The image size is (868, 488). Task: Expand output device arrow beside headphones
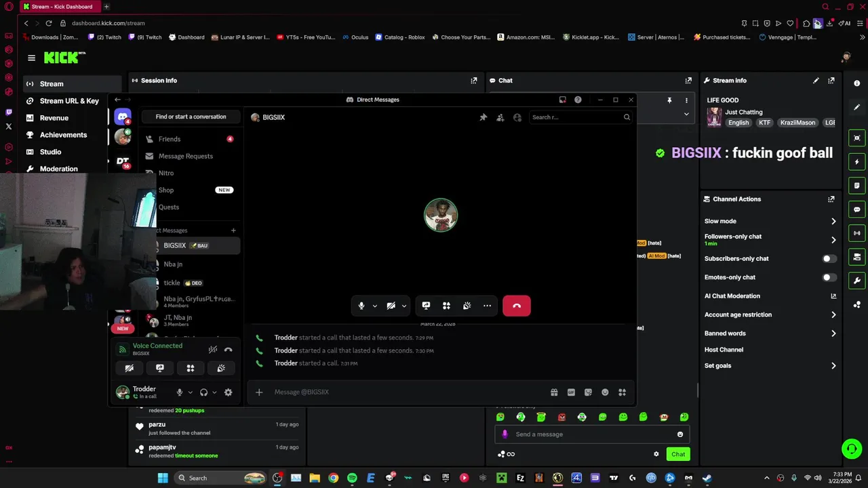(214, 392)
